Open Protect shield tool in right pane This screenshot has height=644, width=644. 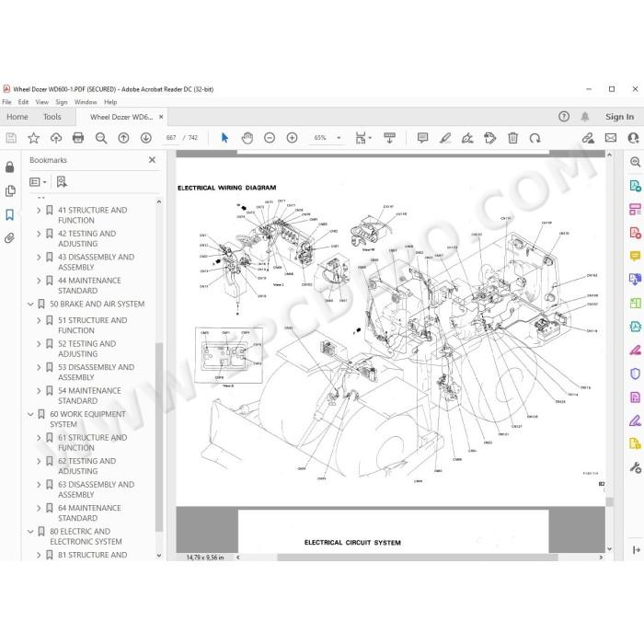635,374
